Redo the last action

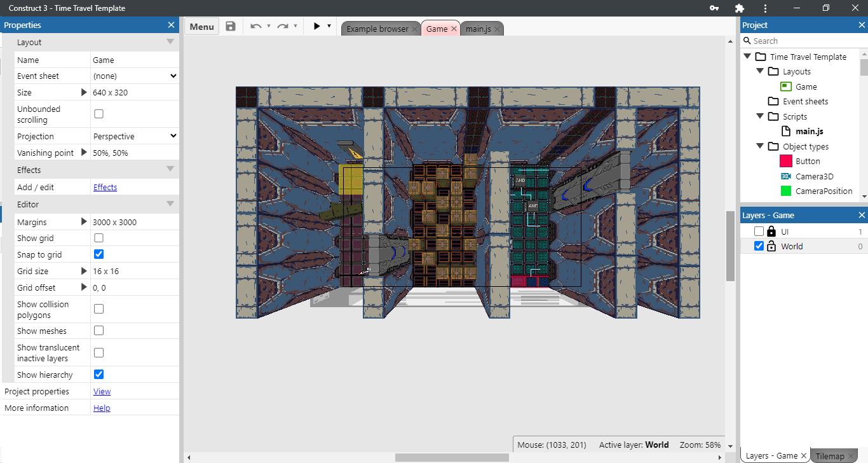[x=283, y=26]
